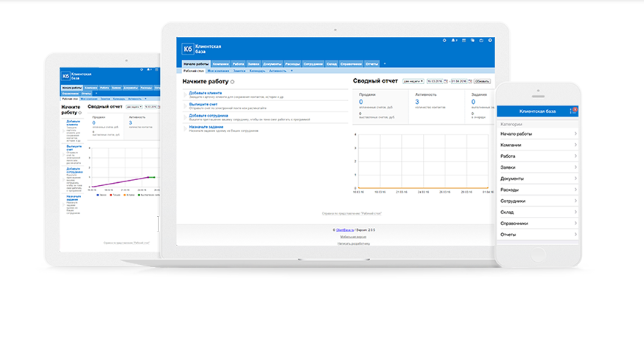Click the Написать разработчику footer link
The height and width of the screenshot is (360, 644).
354,243
